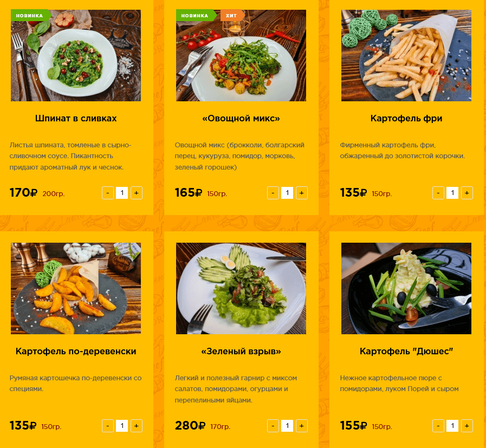Open the Шпинат в сливках dish photo
Image resolution: width=486 pixels, height=448 pixels.
point(76,55)
